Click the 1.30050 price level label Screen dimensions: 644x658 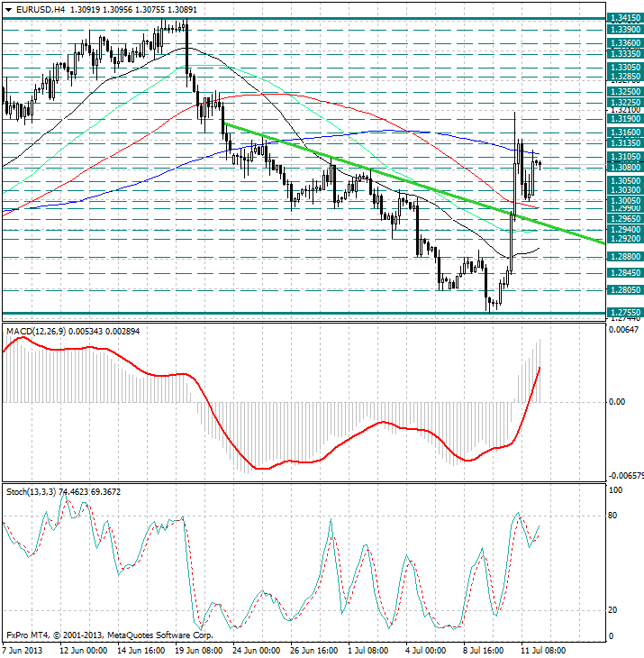point(625,201)
